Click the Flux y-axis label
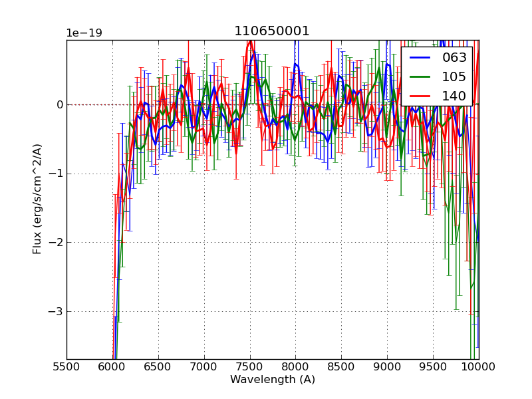Screen dimensions: 532x399 [x=38, y=199]
